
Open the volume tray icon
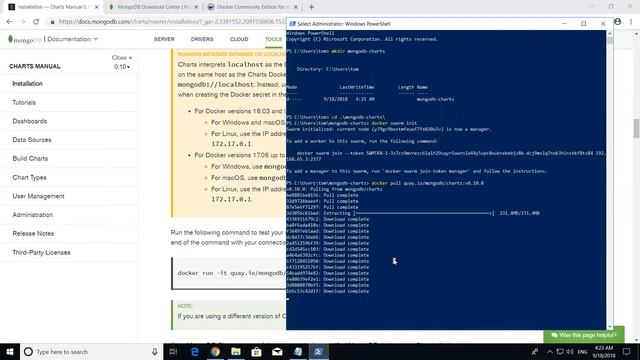point(570,351)
